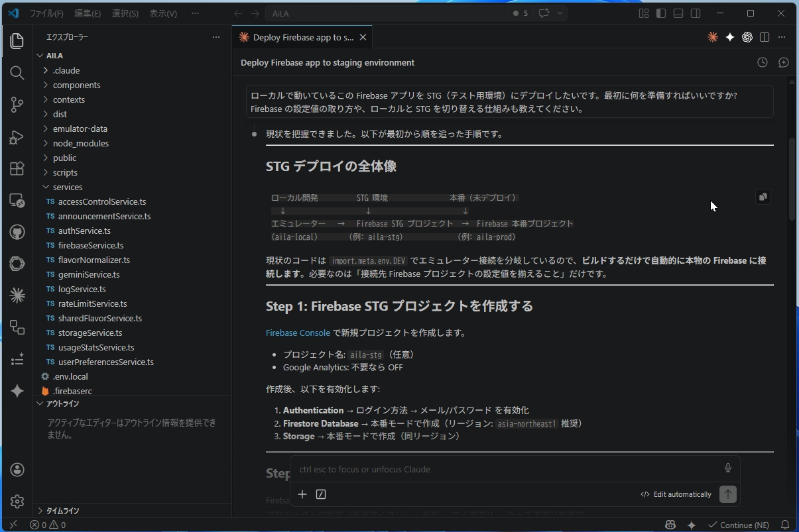The width and height of the screenshot is (799, 532).
Task: Open the Customize Layout button in the title bar
Action: [643, 13]
